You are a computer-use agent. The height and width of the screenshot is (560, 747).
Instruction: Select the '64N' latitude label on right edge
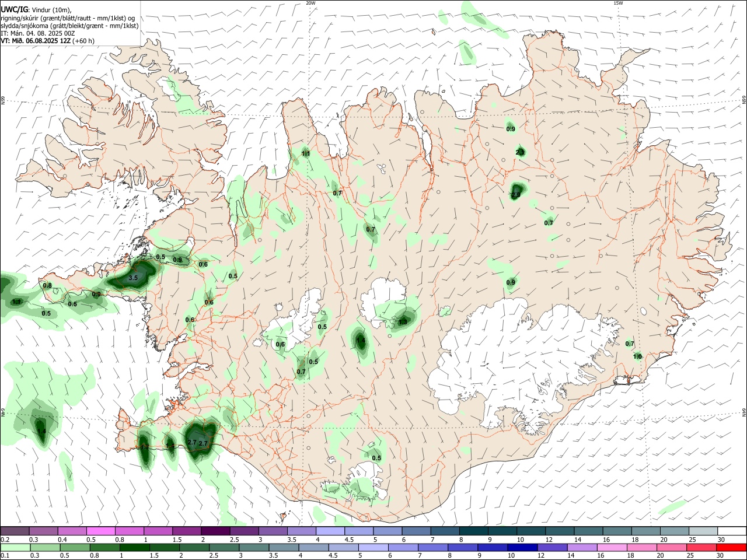[744, 412]
